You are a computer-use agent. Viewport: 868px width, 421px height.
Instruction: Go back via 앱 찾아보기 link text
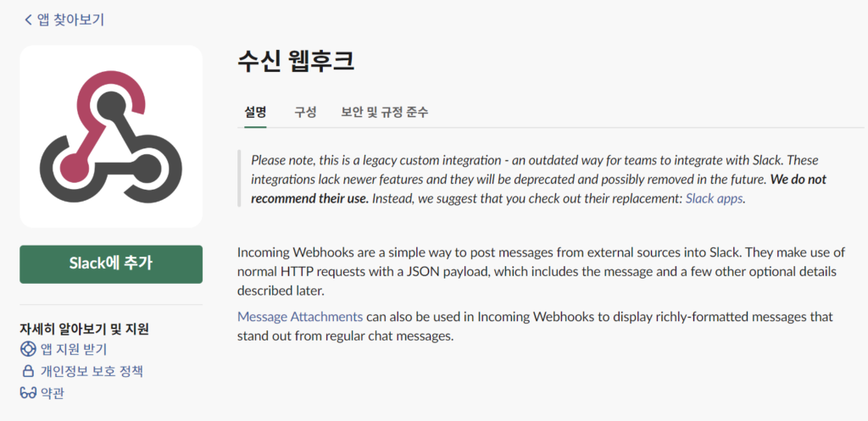[x=70, y=20]
